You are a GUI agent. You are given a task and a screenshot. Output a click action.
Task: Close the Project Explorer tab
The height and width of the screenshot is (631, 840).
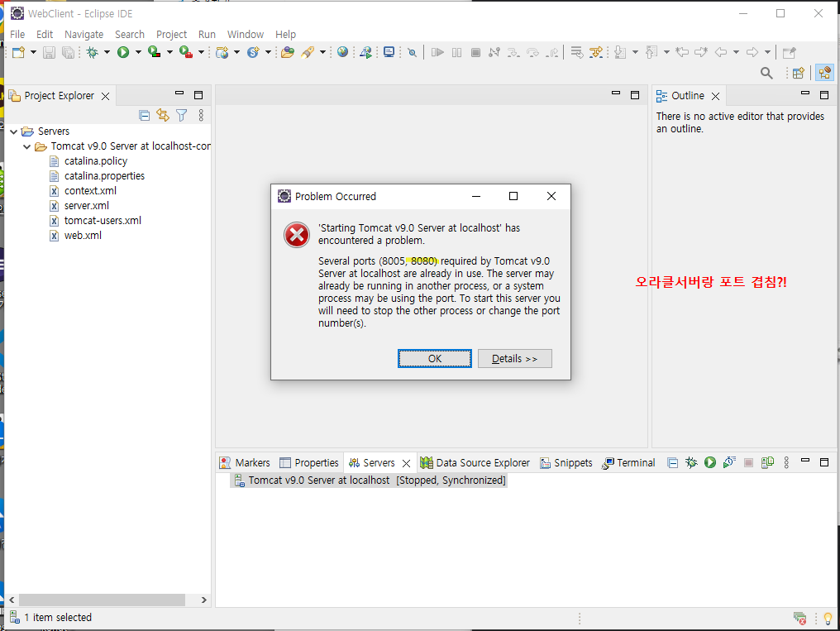(106, 96)
